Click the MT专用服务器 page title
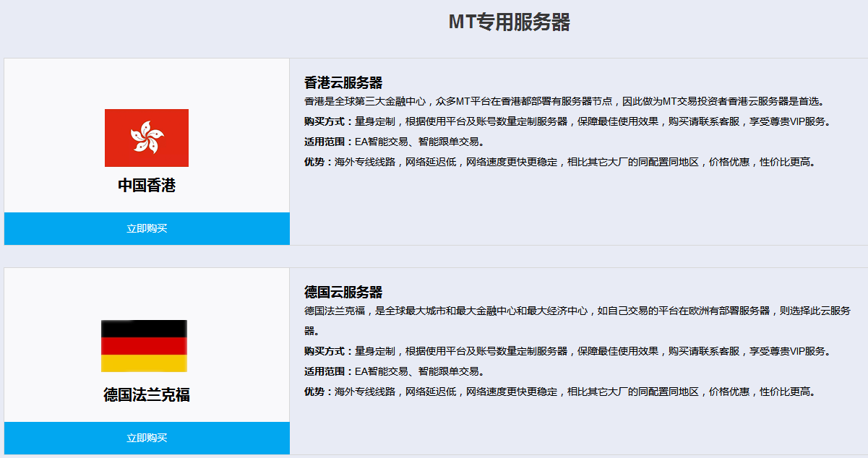 coord(509,22)
